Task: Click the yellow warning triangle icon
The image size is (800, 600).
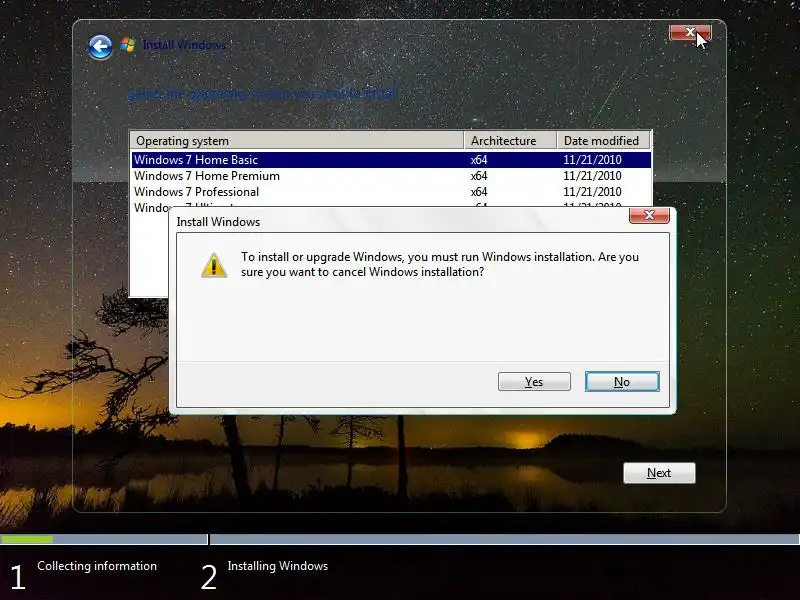Action: pos(214,265)
